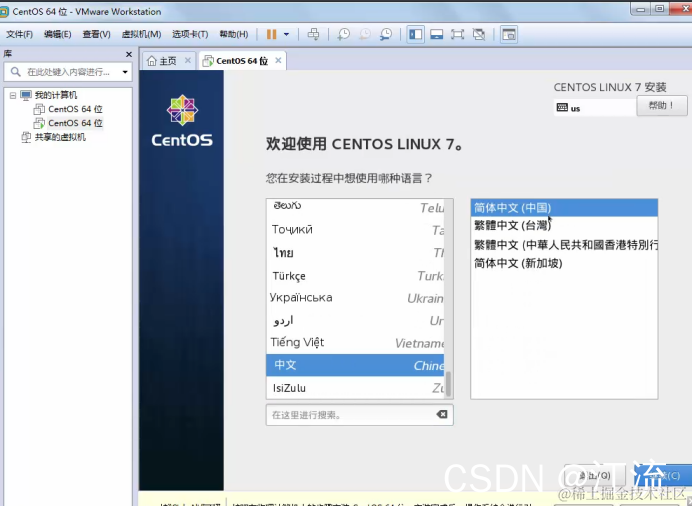Open the 帮助(H) menu

[x=234, y=34]
